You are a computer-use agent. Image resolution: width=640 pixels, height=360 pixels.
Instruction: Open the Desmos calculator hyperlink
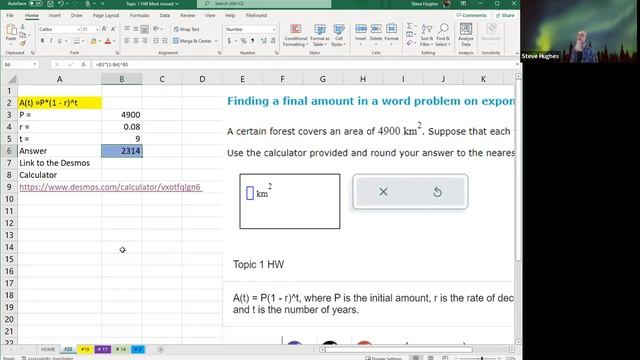point(110,187)
